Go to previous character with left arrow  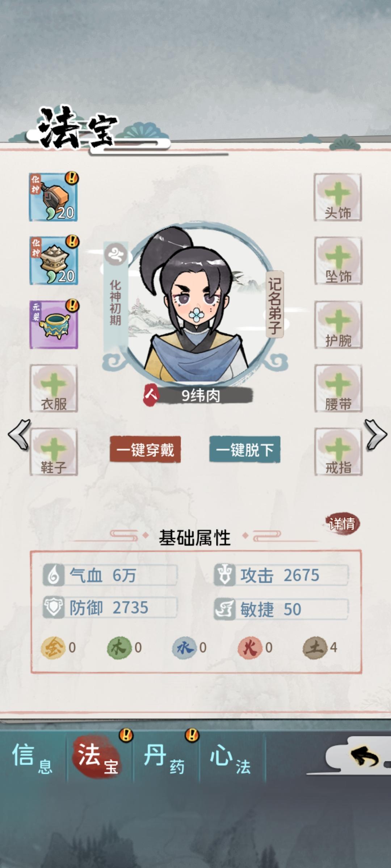[19, 435]
